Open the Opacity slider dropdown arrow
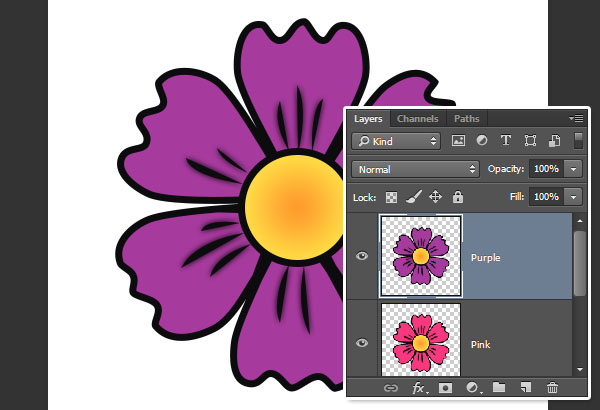The width and height of the screenshot is (600, 410). 573,169
